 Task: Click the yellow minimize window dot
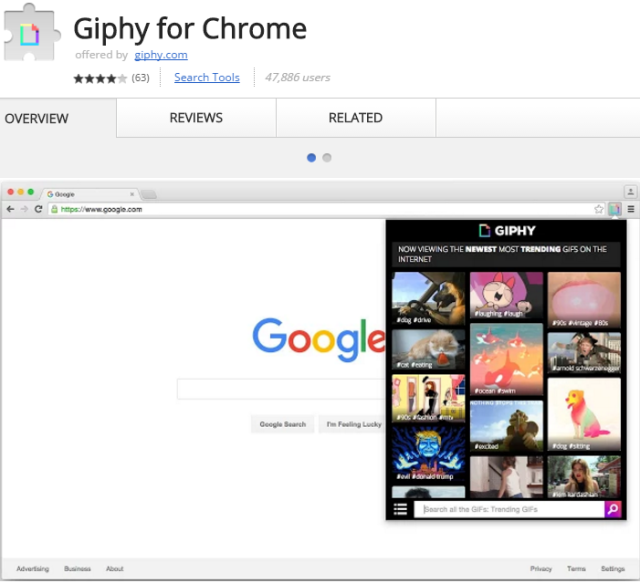point(20,192)
